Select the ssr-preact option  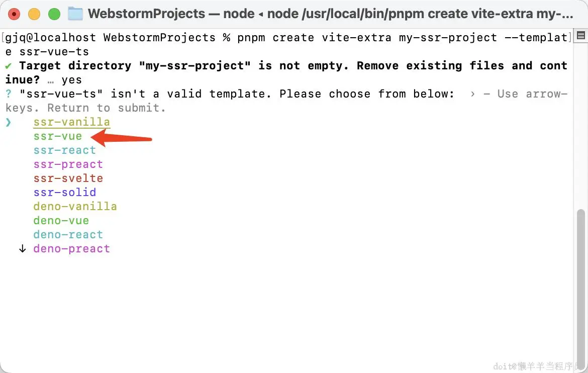pos(68,164)
